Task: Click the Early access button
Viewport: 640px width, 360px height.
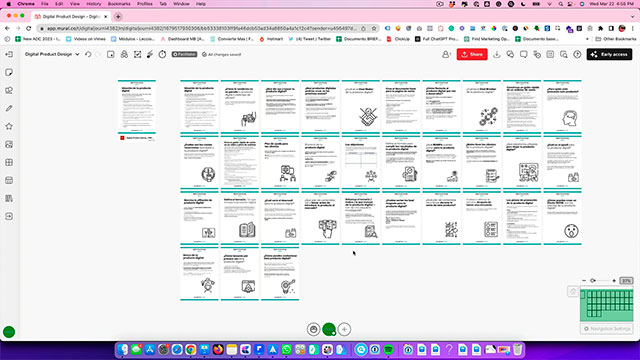Action: [x=609, y=54]
